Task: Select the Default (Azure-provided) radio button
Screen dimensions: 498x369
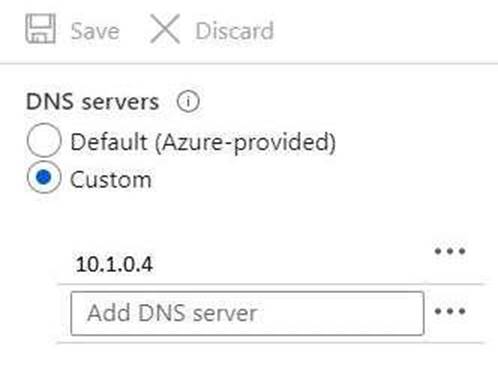Action: pyautogui.click(x=44, y=140)
